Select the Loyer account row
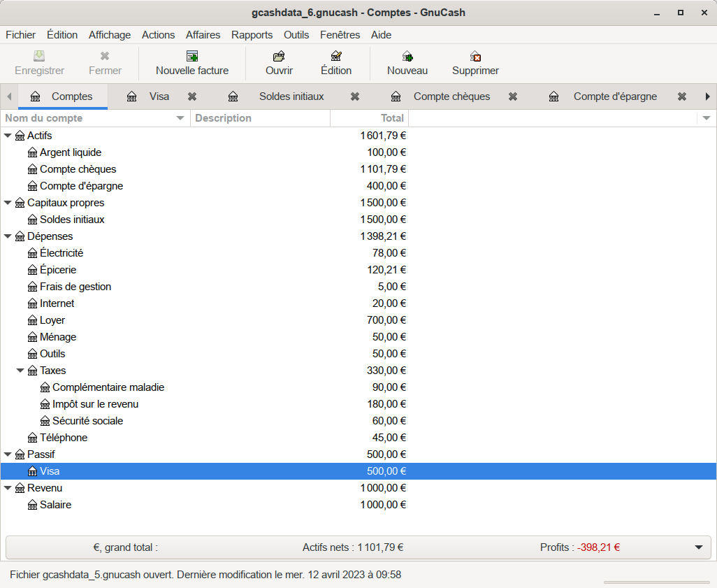Viewport: 717px width, 588px height. pyautogui.click(x=52, y=320)
